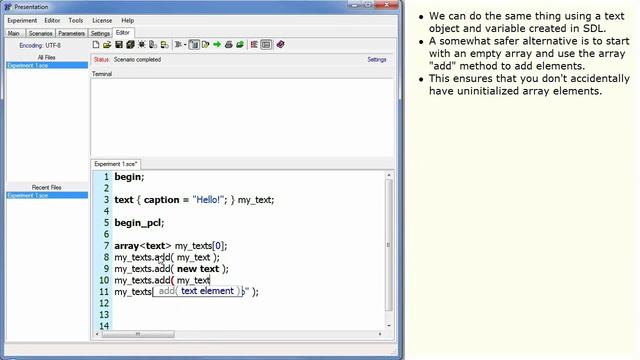640x360 pixels.
Task: Click the 'begin;' code on line 1
Action: (129, 177)
